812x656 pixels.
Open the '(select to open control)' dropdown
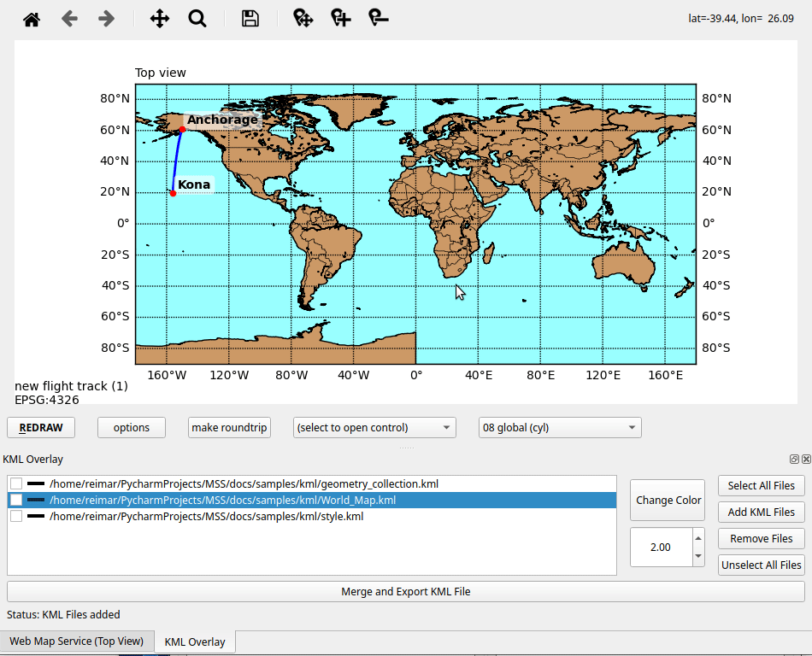click(x=374, y=428)
